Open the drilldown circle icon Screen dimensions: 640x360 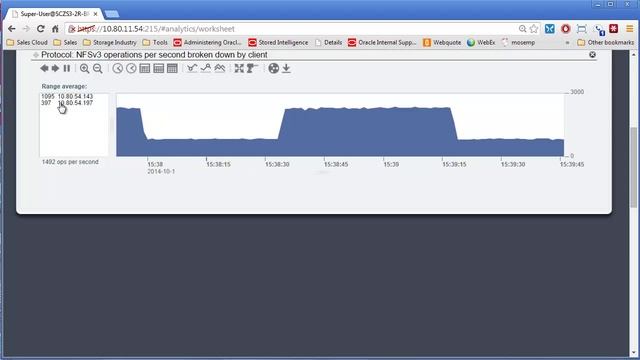coord(274,69)
